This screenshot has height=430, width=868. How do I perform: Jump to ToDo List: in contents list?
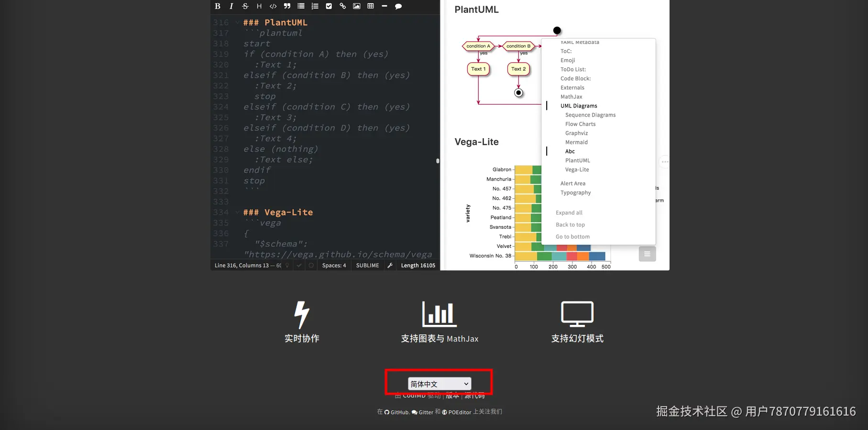click(573, 69)
